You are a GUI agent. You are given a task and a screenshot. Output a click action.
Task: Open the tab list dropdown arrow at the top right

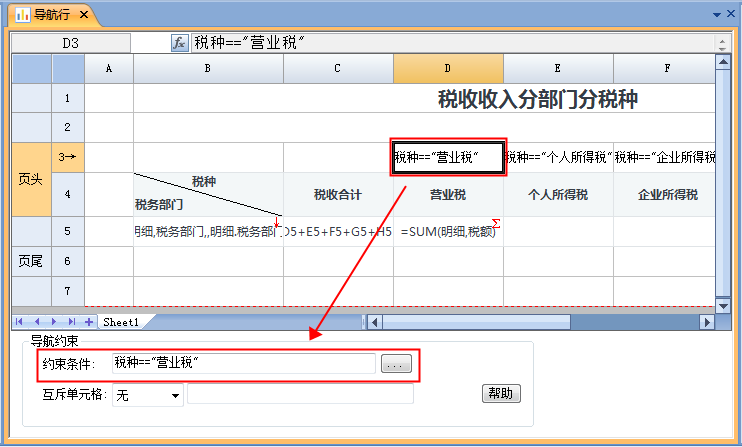pyautogui.click(x=716, y=15)
